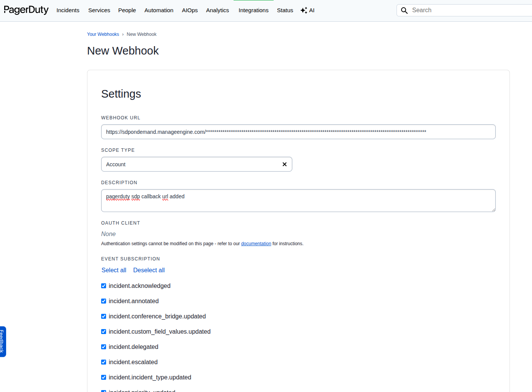Viewport: 532px width, 392px height.
Task: Uncheck incident.conference_bridge.updated
Action: (x=103, y=316)
